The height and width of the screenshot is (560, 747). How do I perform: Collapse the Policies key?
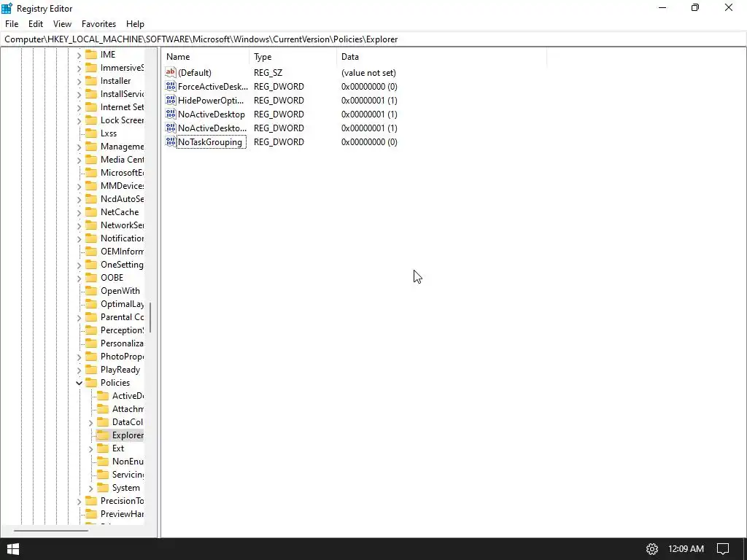click(79, 383)
